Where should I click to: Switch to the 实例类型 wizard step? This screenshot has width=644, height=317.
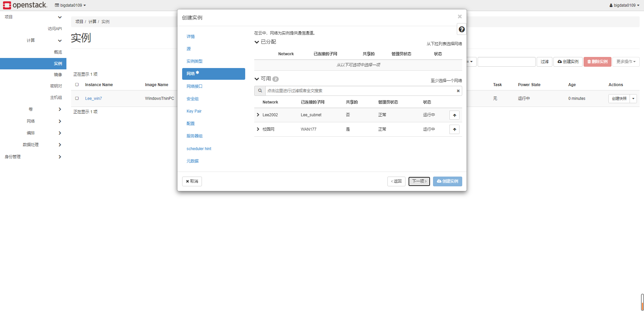tap(195, 61)
